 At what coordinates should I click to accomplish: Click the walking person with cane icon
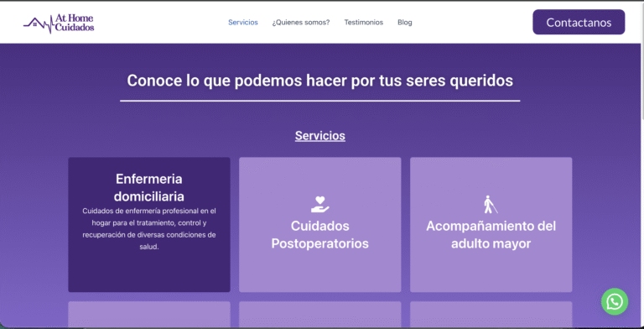point(490,205)
